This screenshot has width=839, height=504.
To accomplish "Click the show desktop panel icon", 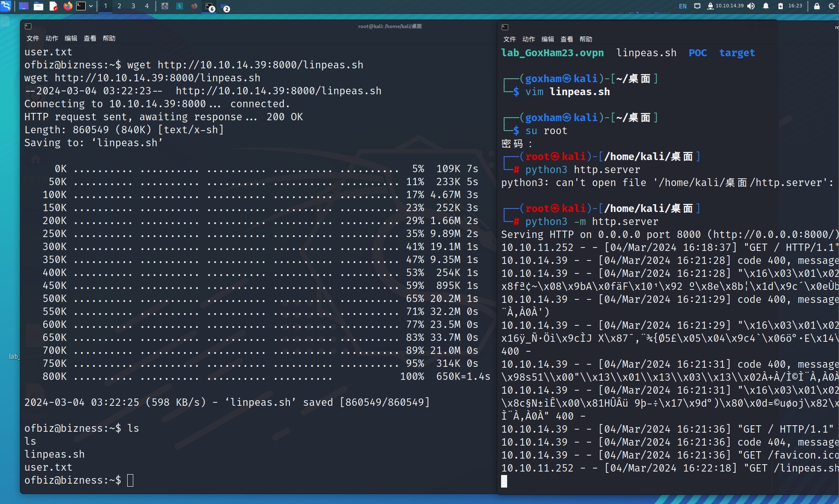I will click(24, 6).
